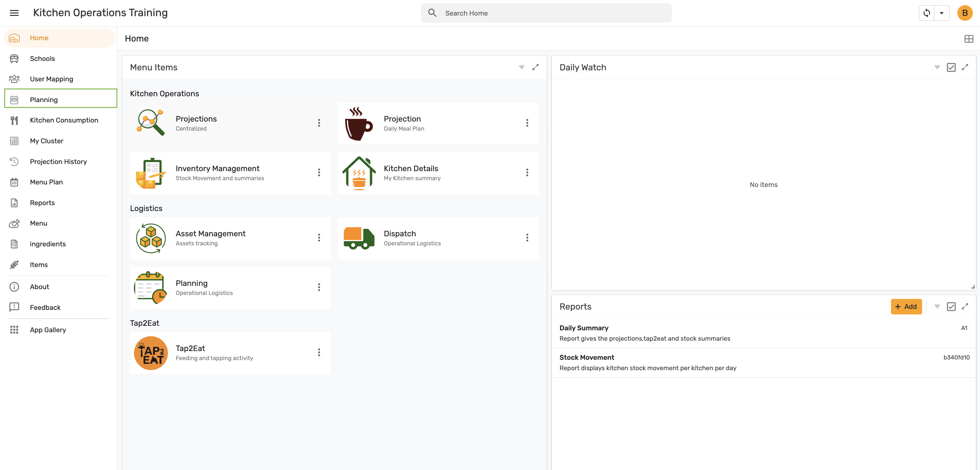The image size is (980, 470).
Task: Open options menu for Tap2Eat card
Action: [319, 353]
